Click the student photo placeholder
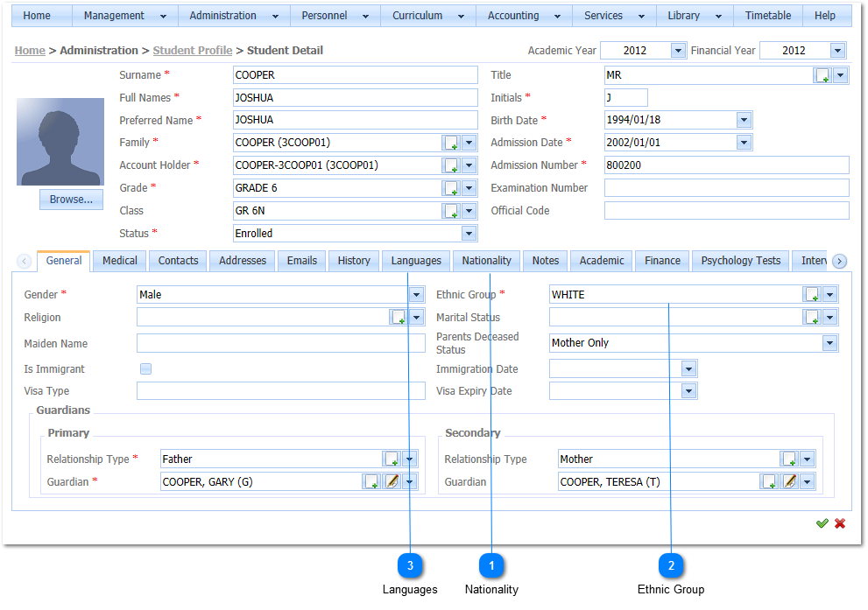Screen dimensions: 868x610 click(60, 142)
